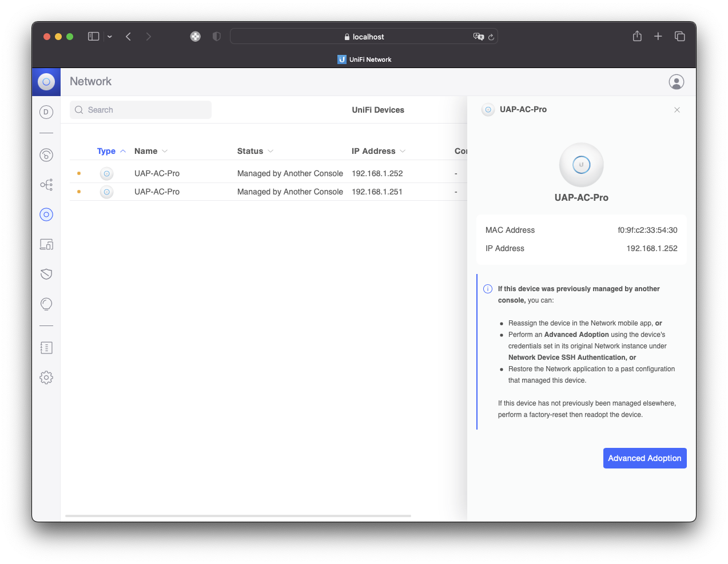The width and height of the screenshot is (728, 564).
Task: Open the Insights lightbulb icon
Action: [46, 304]
